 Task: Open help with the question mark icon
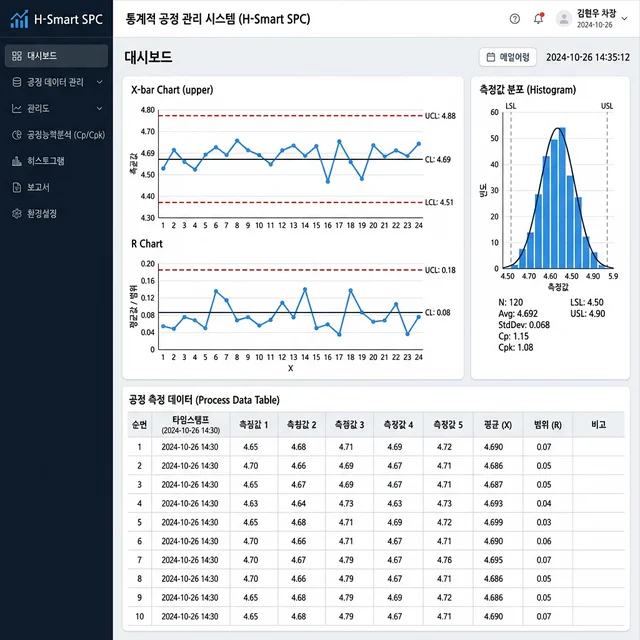click(515, 18)
